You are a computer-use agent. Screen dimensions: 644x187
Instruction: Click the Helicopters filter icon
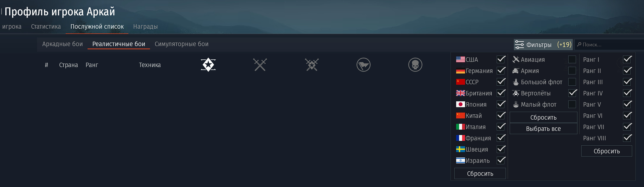[x=516, y=93]
